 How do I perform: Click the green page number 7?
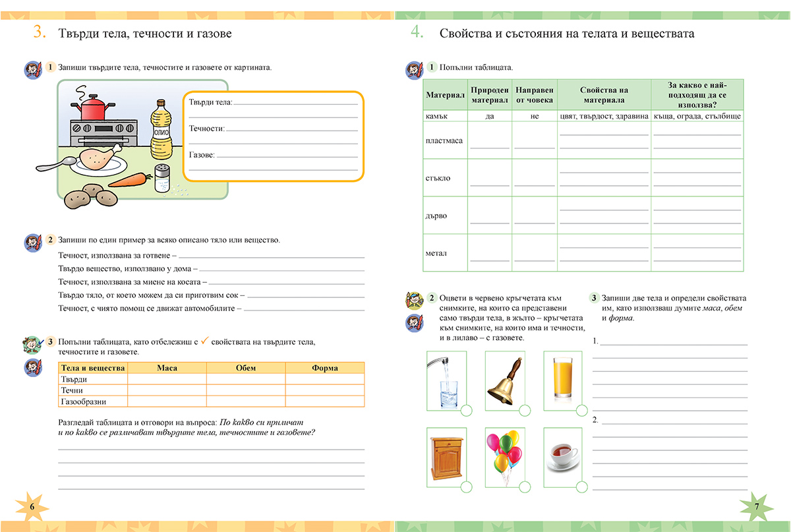[757, 505]
